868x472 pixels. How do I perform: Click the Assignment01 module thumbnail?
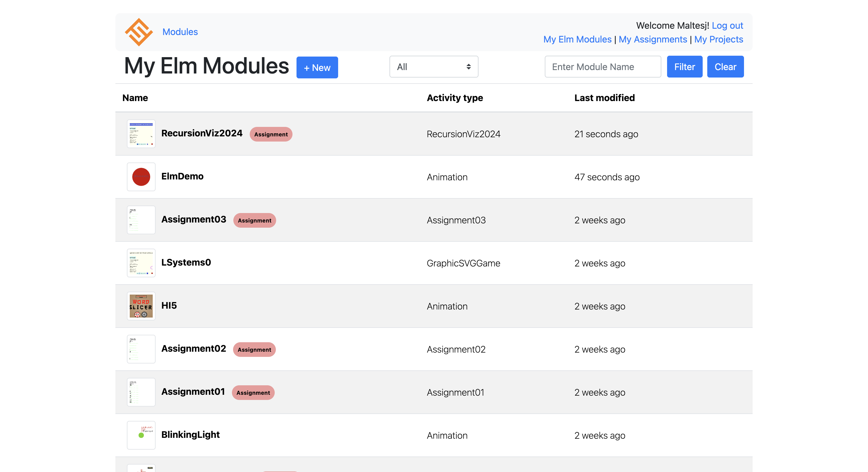point(141,392)
